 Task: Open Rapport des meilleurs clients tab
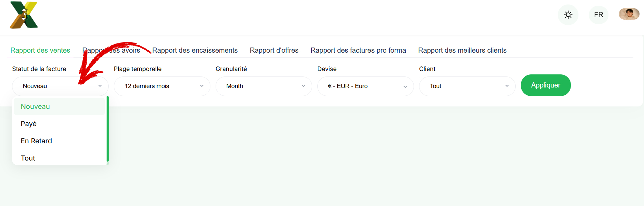coord(462,50)
